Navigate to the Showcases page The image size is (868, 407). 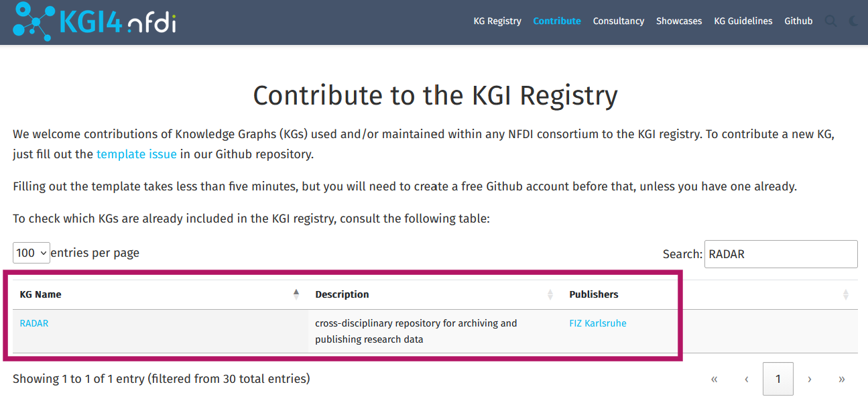pyautogui.click(x=679, y=21)
